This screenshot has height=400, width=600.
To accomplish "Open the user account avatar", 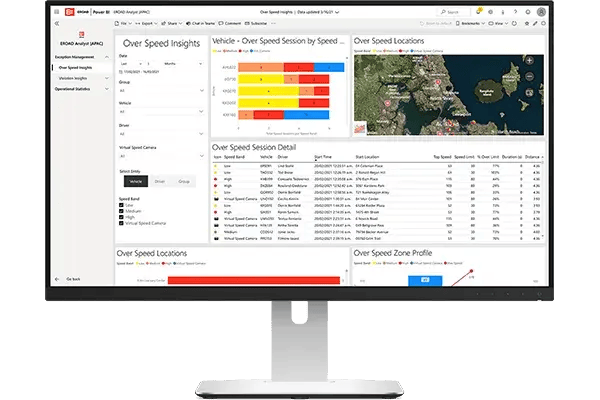I will click(x=541, y=12).
